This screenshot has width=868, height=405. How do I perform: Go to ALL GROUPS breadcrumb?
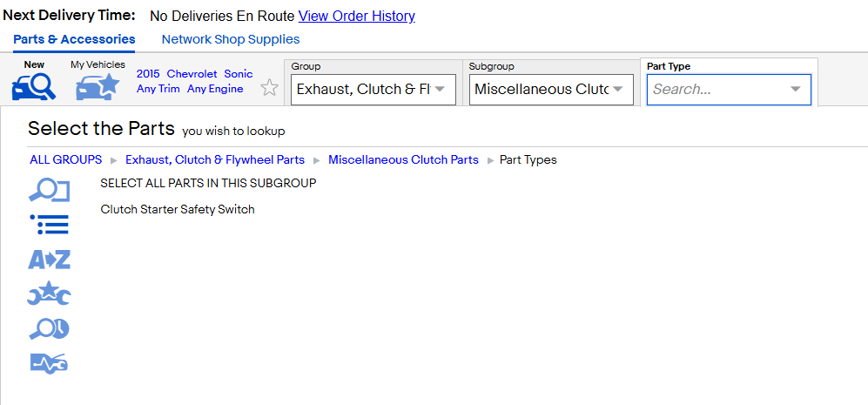point(66,160)
